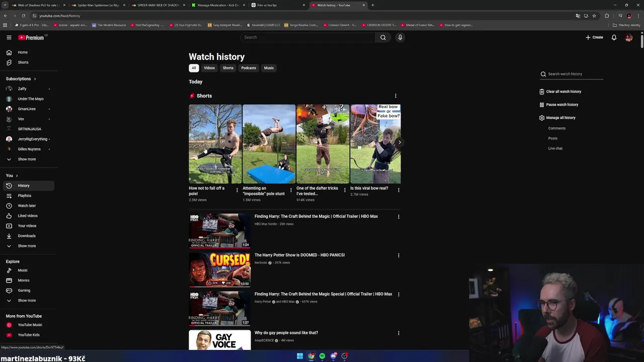Open Under The Mayo channel
This screenshot has width=644, height=362.
[x=28, y=99]
